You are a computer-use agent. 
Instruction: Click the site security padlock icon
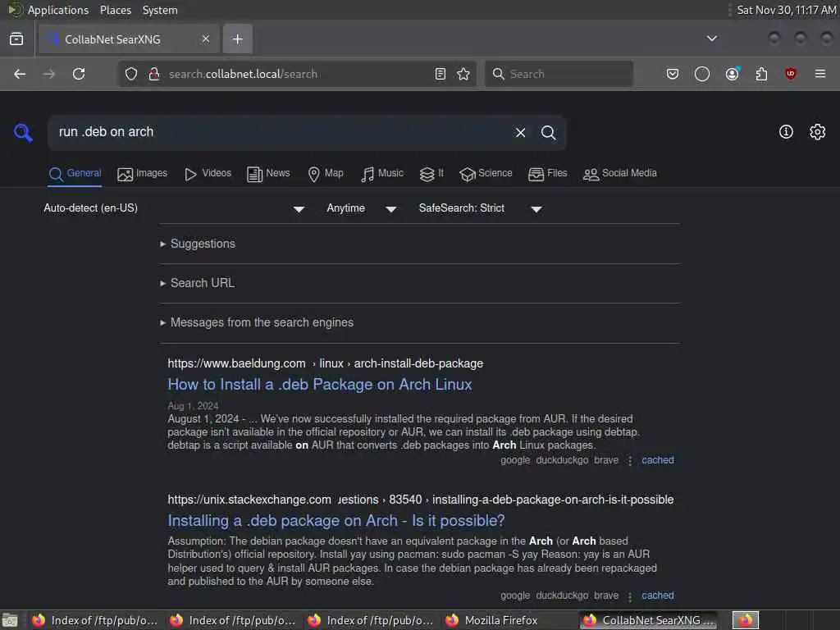[x=154, y=74]
